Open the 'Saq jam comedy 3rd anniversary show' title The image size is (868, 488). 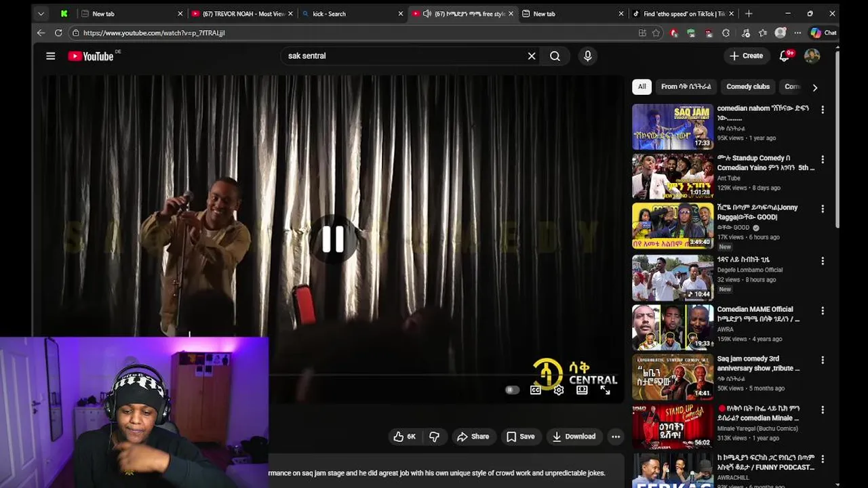click(758, 363)
